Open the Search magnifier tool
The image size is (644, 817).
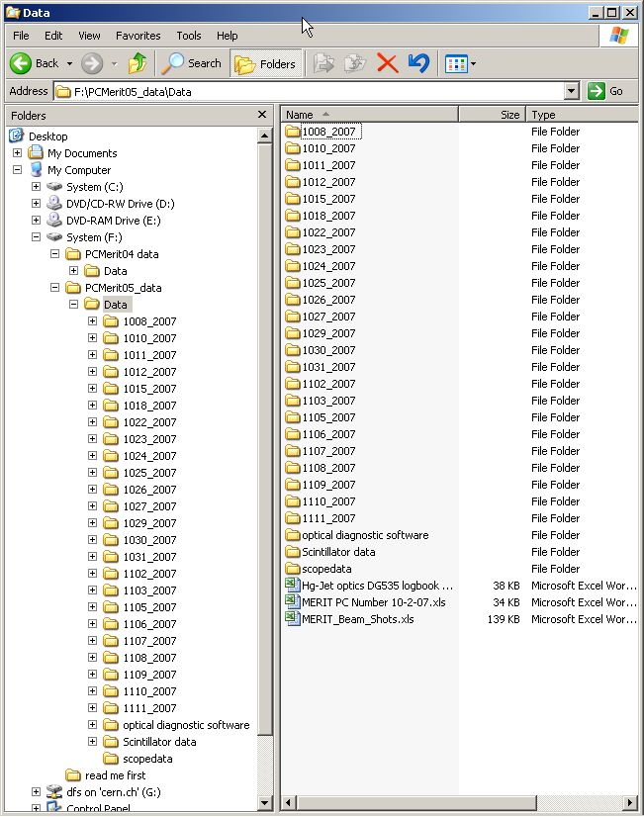click(x=191, y=63)
